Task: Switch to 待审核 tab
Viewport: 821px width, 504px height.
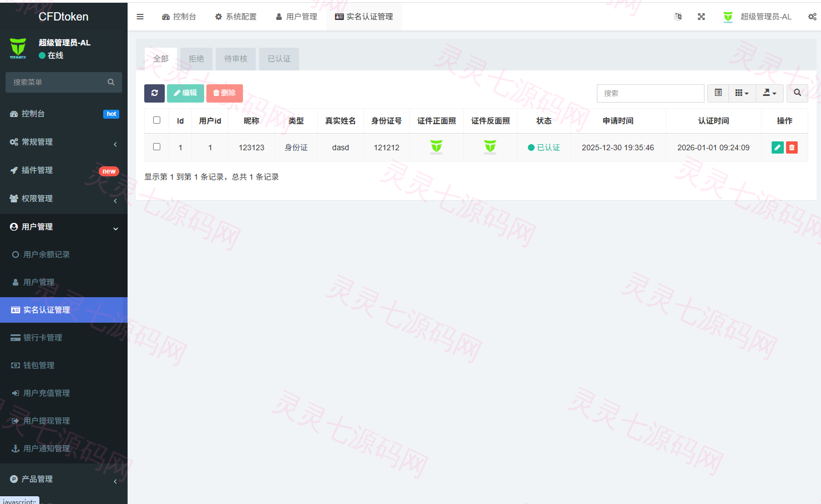Action: (236, 59)
